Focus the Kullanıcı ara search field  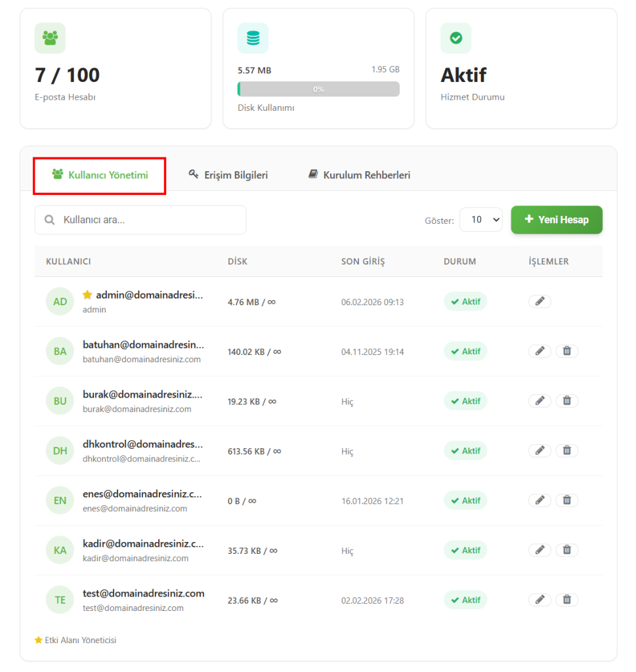pos(140,220)
